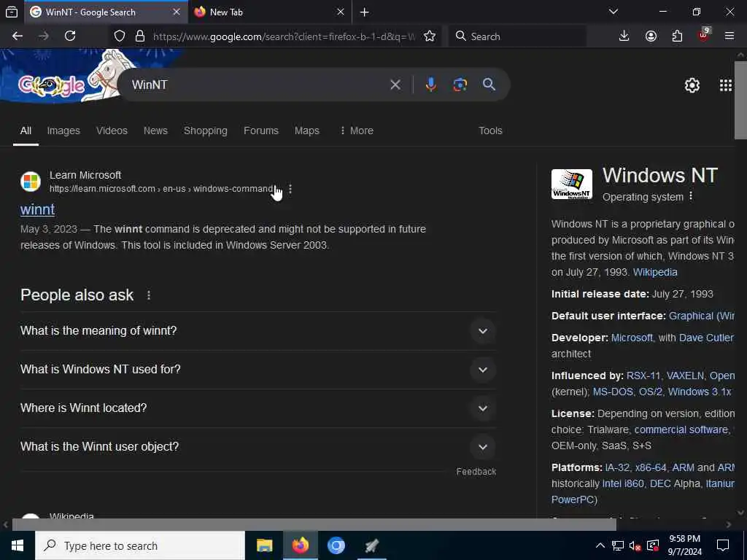Open the taskbar clock and date

pyautogui.click(x=684, y=545)
